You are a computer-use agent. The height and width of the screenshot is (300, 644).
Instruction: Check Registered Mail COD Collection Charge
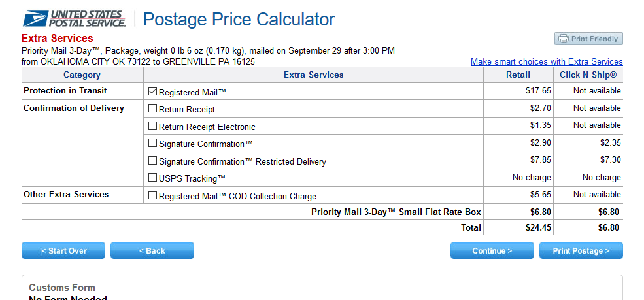pyautogui.click(x=153, y=195)
